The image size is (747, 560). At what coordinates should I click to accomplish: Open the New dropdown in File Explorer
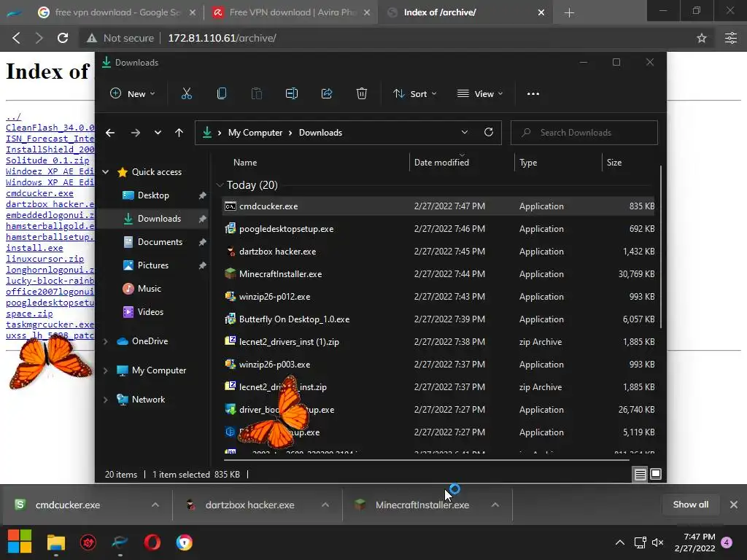click(133, 94)
